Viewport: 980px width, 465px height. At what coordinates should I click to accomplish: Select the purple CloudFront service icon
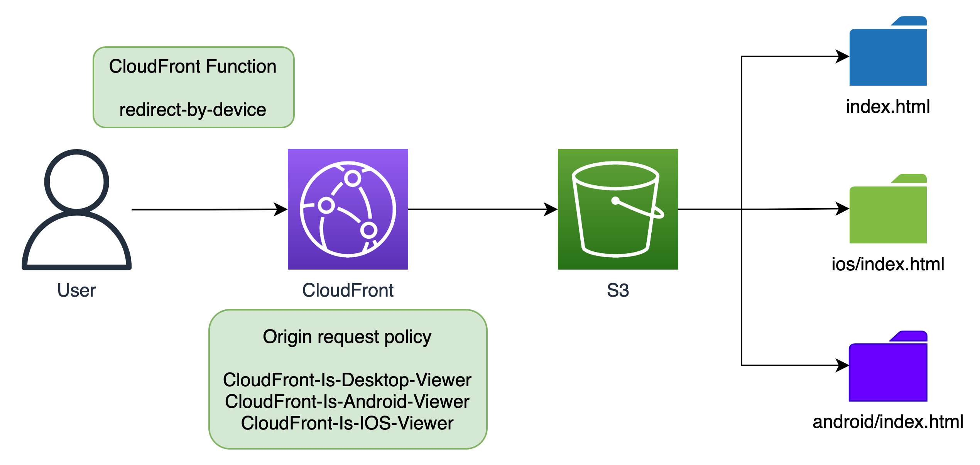(x=348, y=209)
